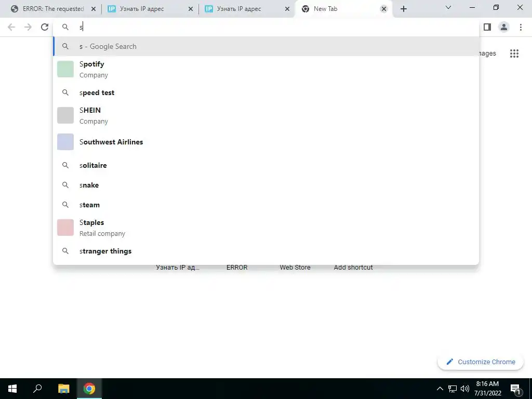This screenshot has height=399, width=532.
Task: Click the address bar input field
Action: tap(266, 27)
